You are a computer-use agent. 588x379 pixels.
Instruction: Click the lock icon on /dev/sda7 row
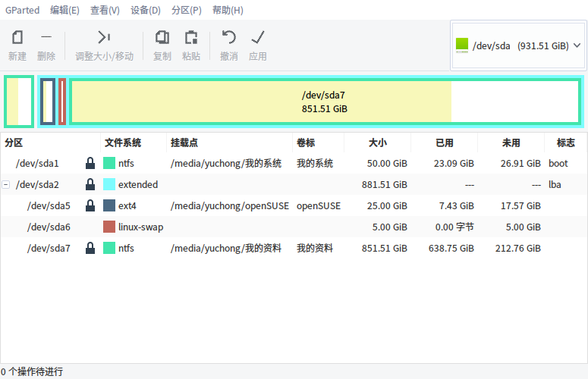click(x=90, y=249)
